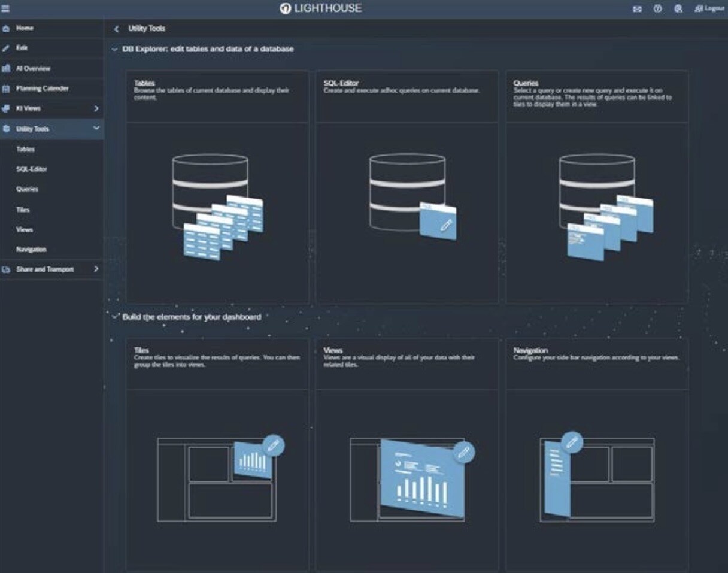Click the Share and Transport icon

tap(6, 270)
